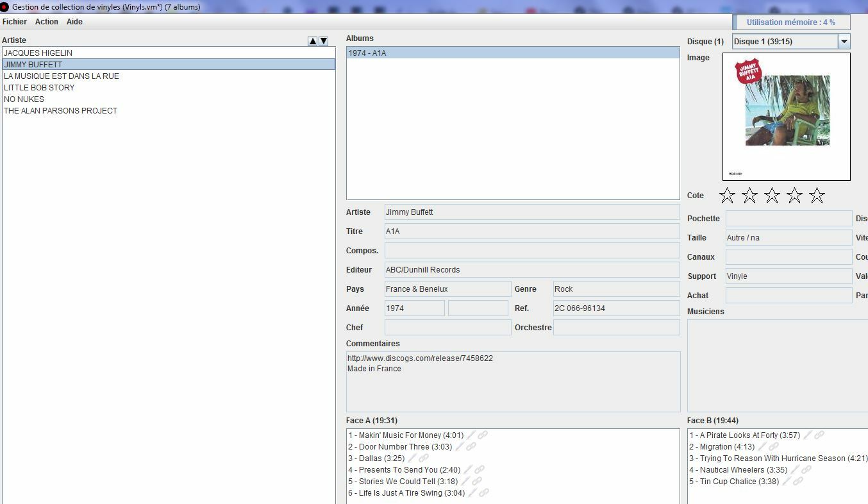This screenshot has width=868, height=504.
Task: Click the A1A album cover image
Action: (x=787, y=116)
